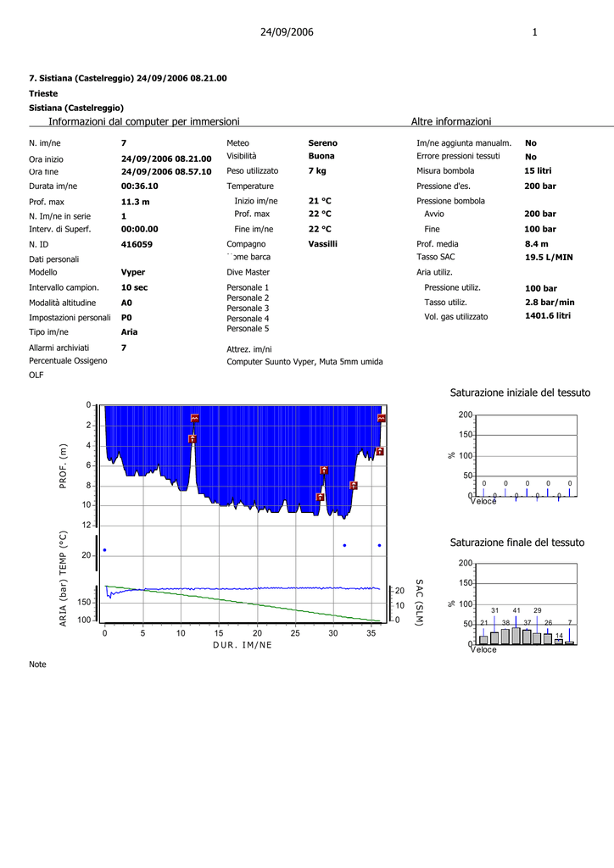Click the gas volume '1401.6 litri'
614x868 pixels.
(x=548, y=316)
